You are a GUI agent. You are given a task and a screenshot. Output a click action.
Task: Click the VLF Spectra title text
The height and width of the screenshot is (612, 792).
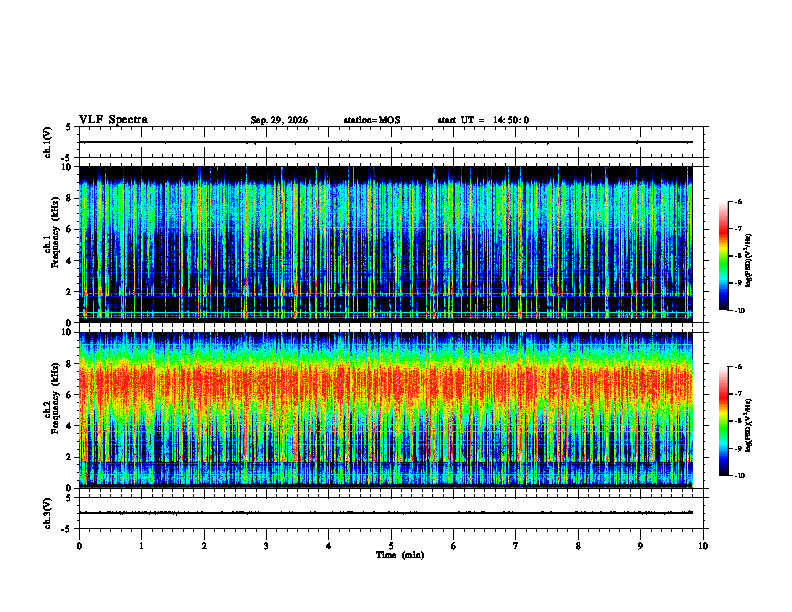(113, 120)
